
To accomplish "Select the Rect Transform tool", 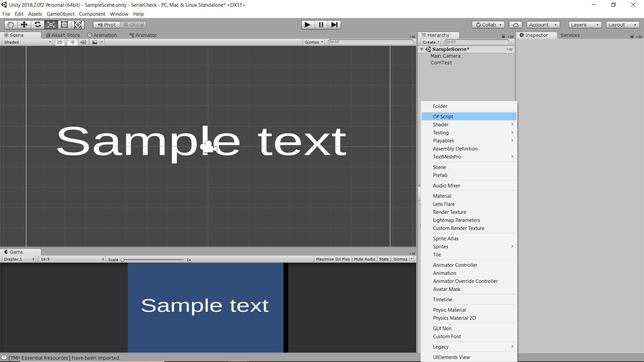I will [64, 24].
